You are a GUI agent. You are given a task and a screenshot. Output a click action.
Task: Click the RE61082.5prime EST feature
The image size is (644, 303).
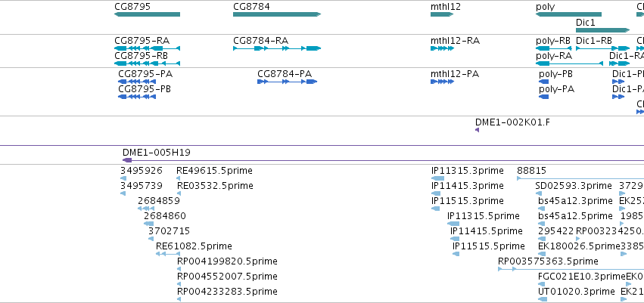(166, 254)
